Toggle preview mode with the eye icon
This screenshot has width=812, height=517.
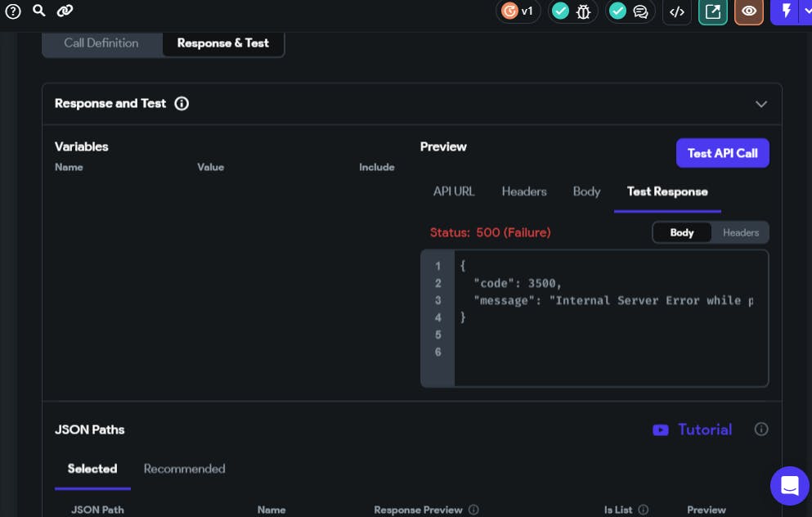pyautogui.click(x=749, y=11)
